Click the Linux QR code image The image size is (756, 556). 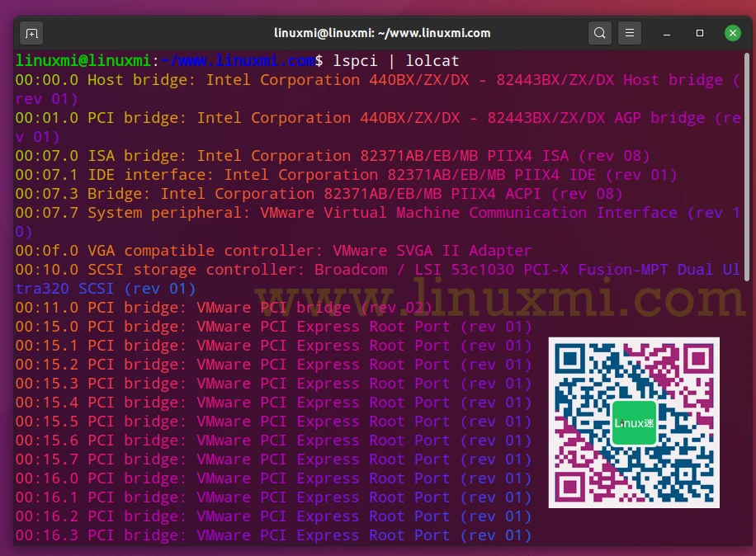pos(634,422)
